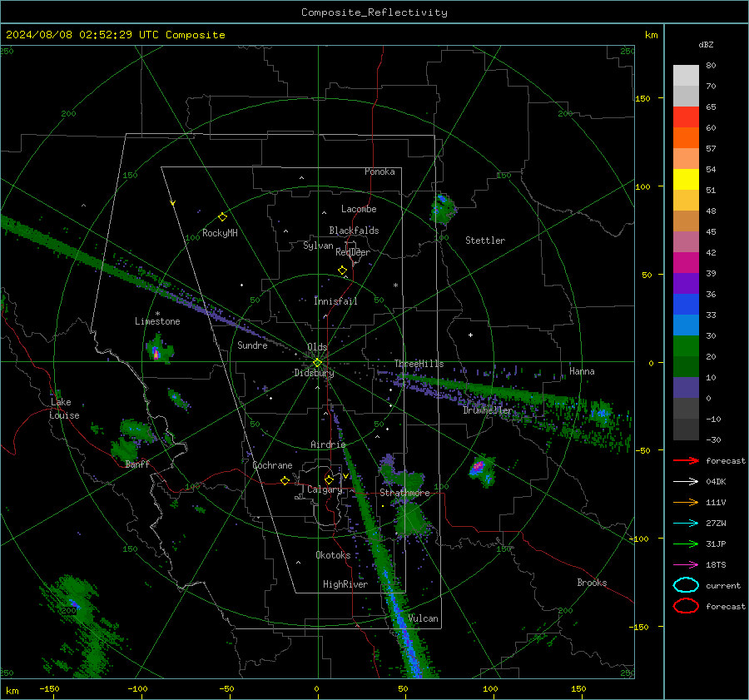Click the 18TS legend label
This screenshot has width=749, height=700.
[x=716, y=565]
